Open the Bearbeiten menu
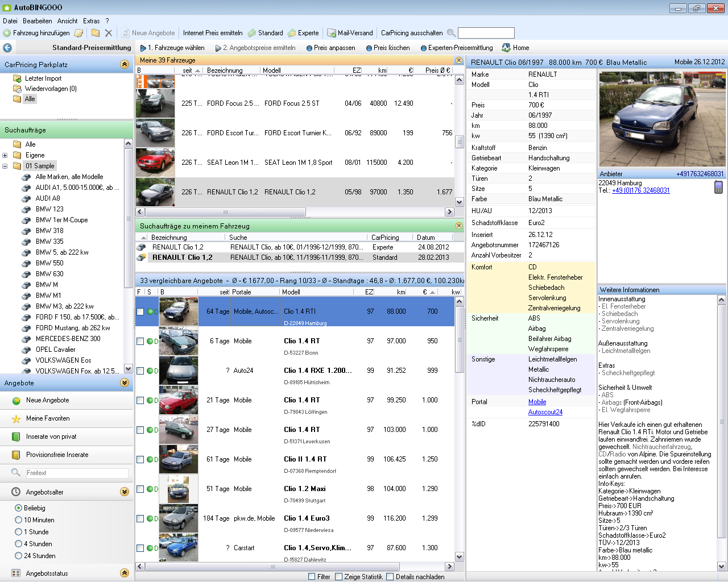This screenshot has width=728, height=582. (38, 21)
